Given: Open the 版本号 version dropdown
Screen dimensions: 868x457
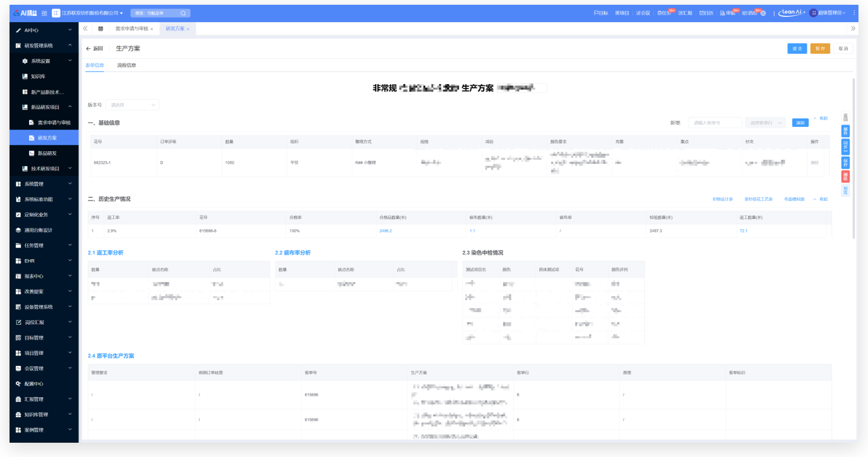Looking at the screenshot, I should (132, 105).
